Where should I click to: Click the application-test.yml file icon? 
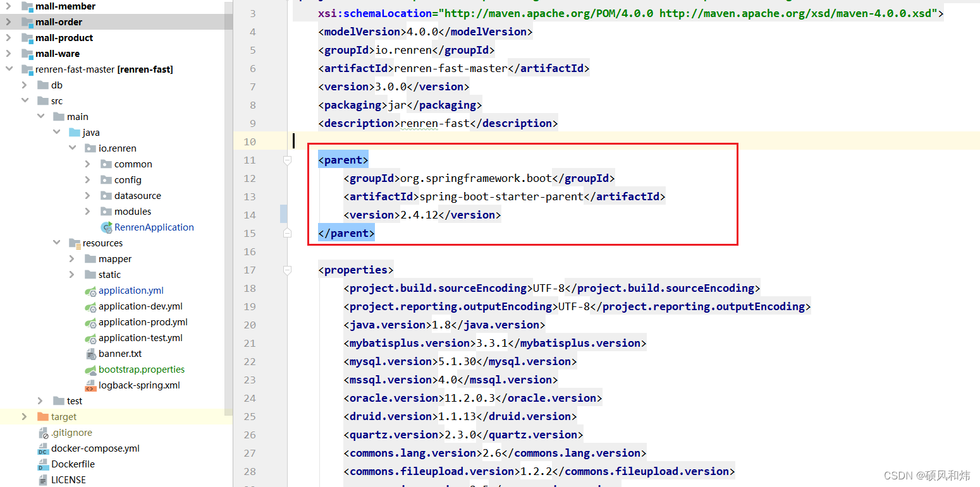pyautogui.click(x=90, y=338)
